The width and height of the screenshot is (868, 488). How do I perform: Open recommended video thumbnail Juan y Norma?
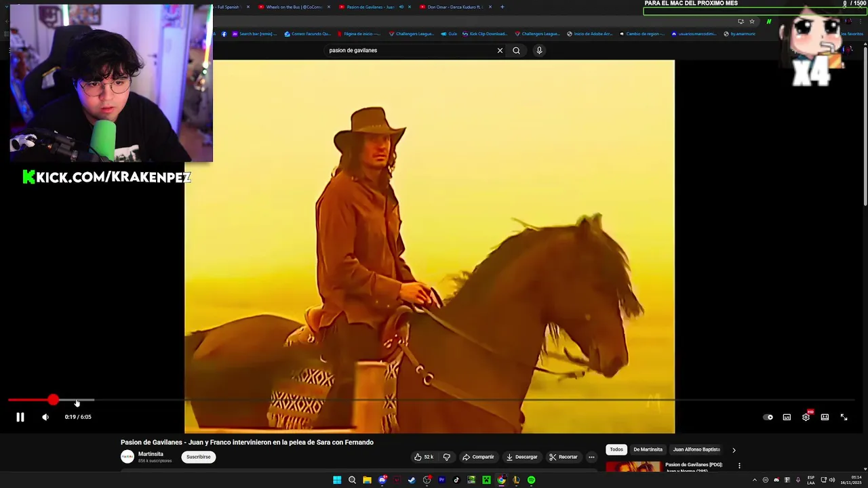click(x=633, y=466)
